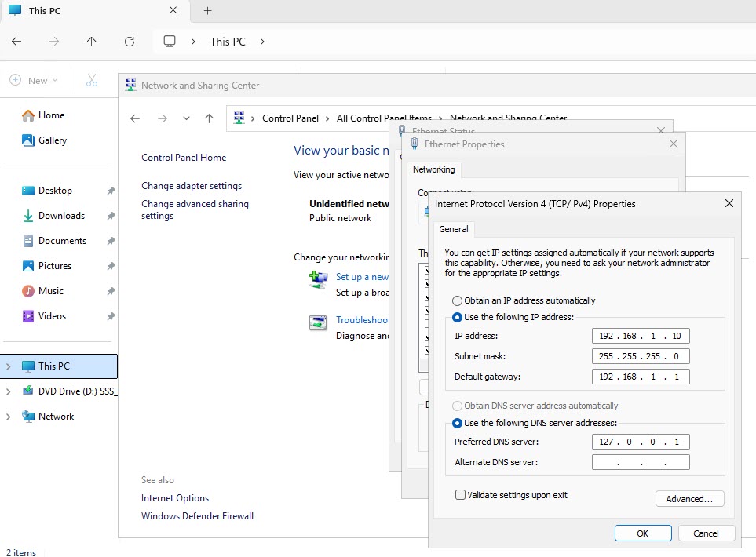
Task: Click the Set up new connection icon
Action: pos(318,280)
